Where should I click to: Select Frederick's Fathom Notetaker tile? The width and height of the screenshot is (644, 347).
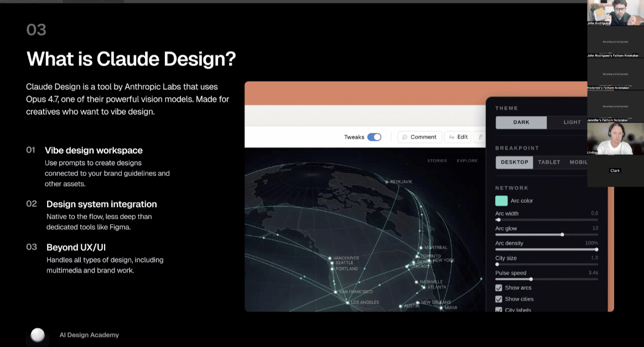pyautogui.click(x=615, y=74)
